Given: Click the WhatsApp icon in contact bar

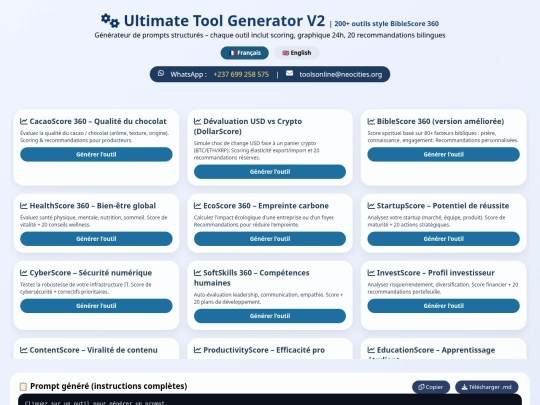Looking at the screenshot, I should (161, 73).
